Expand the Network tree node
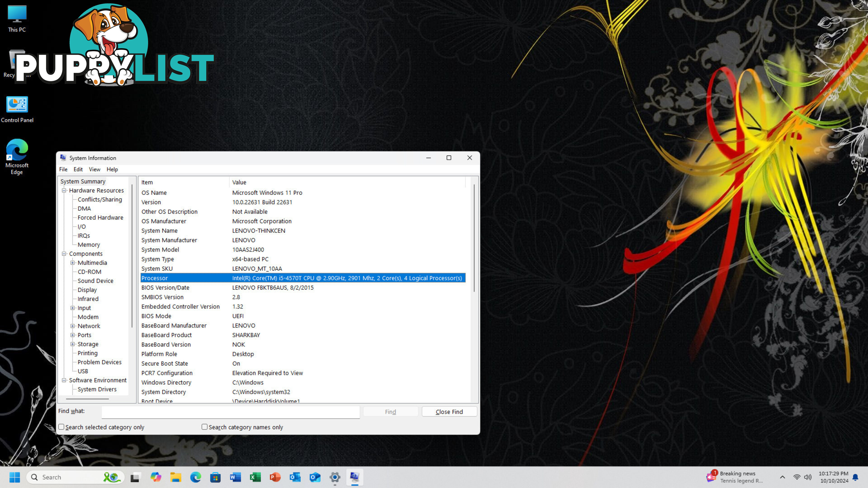 [x=72, y=326]
